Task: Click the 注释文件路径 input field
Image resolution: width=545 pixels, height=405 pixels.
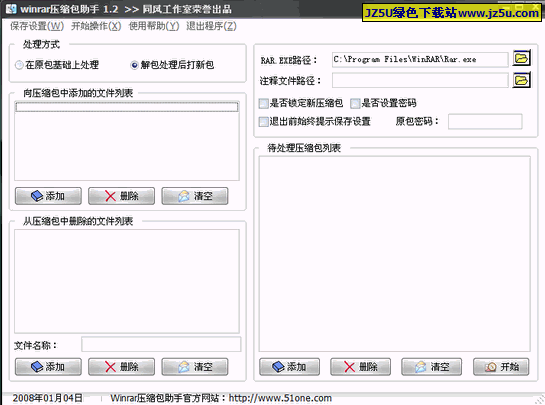Action: pos(420,81)
